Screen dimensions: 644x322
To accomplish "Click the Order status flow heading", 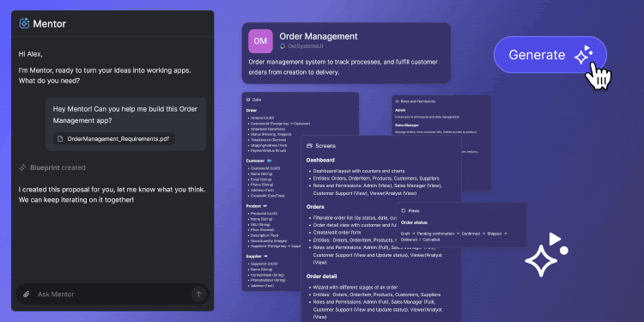I will (x=414, y=222).
